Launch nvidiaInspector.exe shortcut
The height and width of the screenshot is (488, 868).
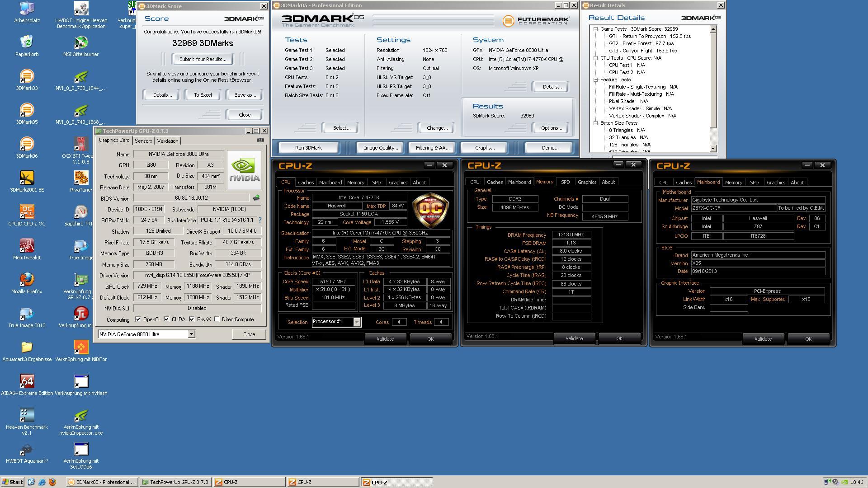(81, 421)
